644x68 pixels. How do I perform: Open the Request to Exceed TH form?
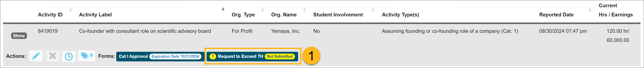click(252, 56)
